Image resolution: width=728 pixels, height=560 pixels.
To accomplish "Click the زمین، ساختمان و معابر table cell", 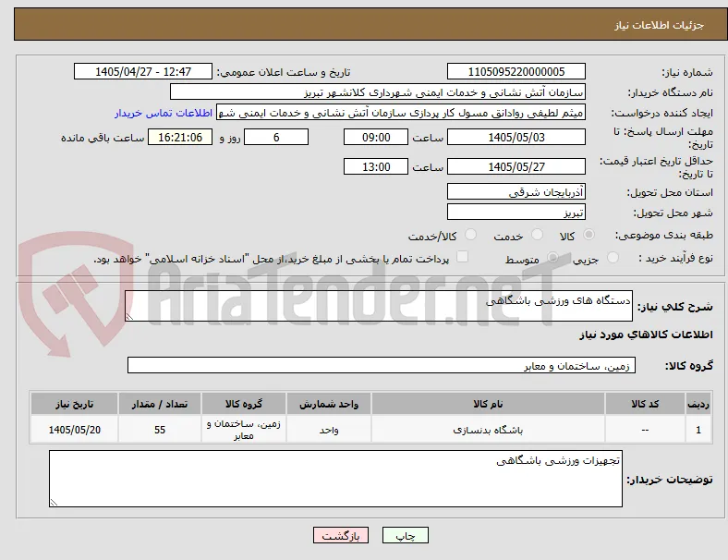I will click(x=244, y=430).
